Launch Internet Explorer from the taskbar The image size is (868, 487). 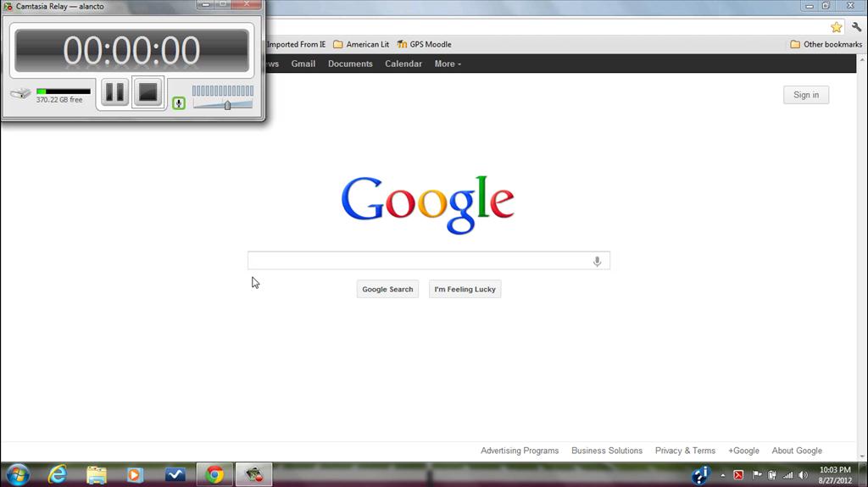pyautogui.click(x=58, y=475)
